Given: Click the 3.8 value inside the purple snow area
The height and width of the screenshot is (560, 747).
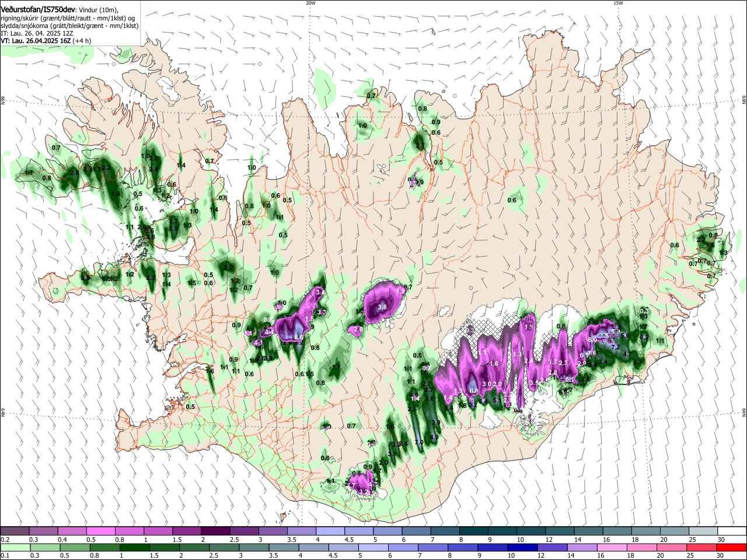Looking at the screenshot, I should tap(382, 307).
